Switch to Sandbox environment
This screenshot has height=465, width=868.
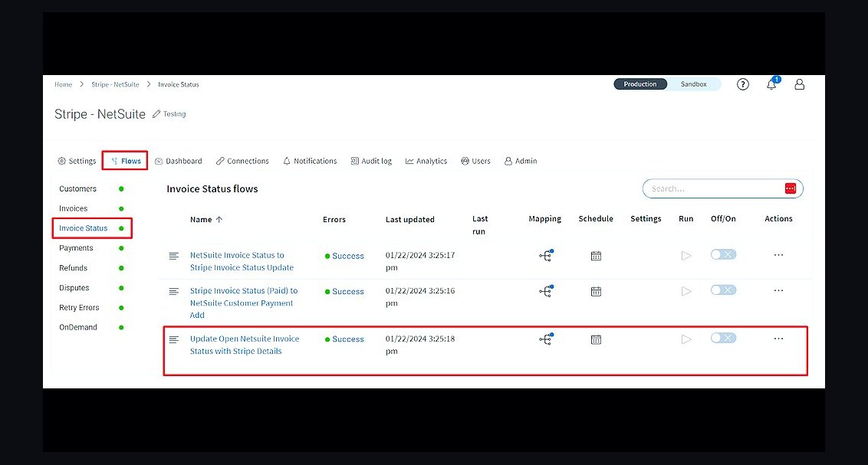(694, 84)
